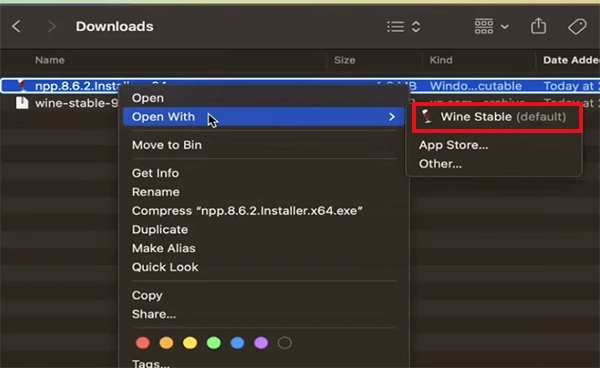Screen dimensions: 600x368
Task: Expand the Open With submenu arrow
Action: tap(391, 117)
